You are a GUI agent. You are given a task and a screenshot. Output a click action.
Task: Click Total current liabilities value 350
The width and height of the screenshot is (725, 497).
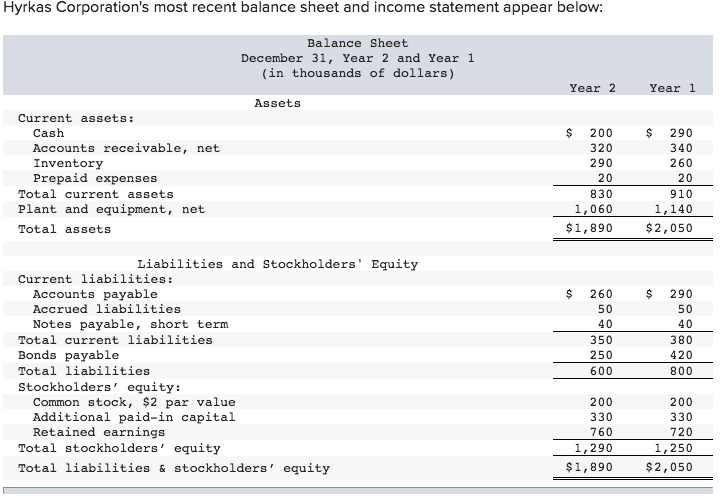click(x=601, y=340)
